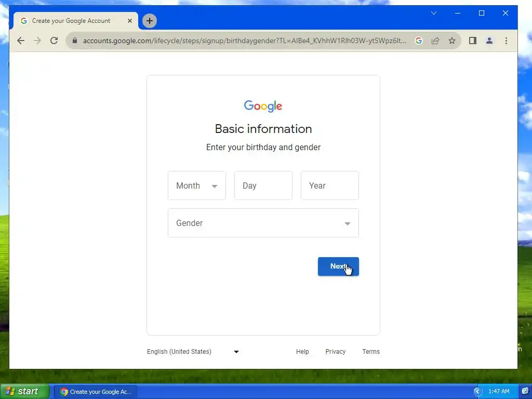Open the Month dropdown
This screenshot has height=399, width=532.
pyautogui.click(x=197, y=185)
